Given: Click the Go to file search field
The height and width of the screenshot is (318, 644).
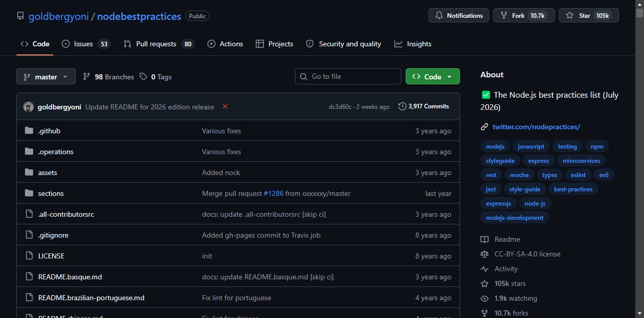Looking at the screenshot, I should 348,76.
